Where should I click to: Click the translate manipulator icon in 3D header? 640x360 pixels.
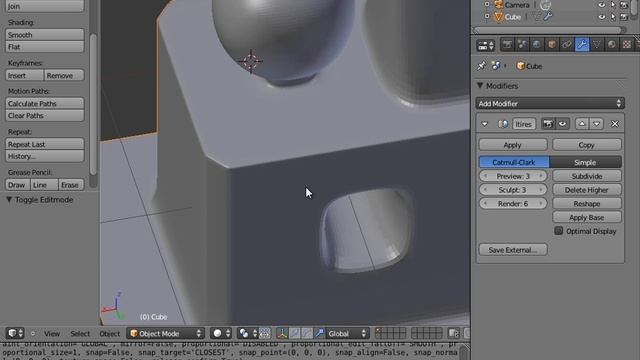coord(294,333)
